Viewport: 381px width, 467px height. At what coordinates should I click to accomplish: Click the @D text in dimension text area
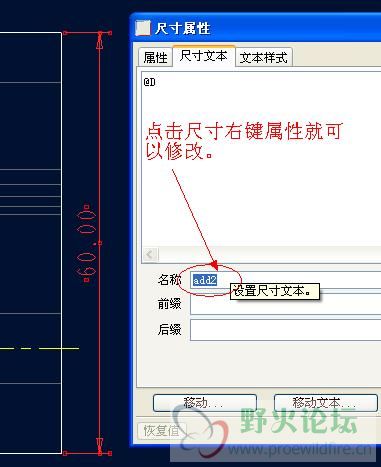click(150, 82)
